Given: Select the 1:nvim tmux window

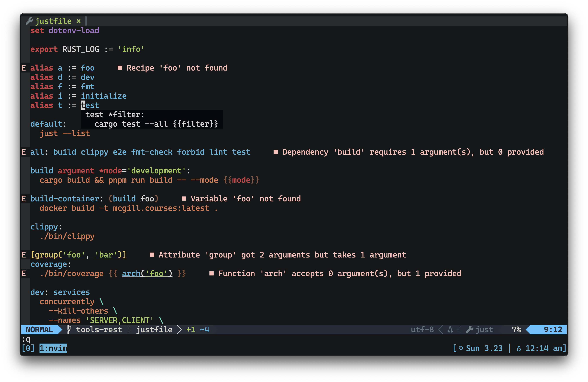Looking at the screenshot, I should 53,348.
